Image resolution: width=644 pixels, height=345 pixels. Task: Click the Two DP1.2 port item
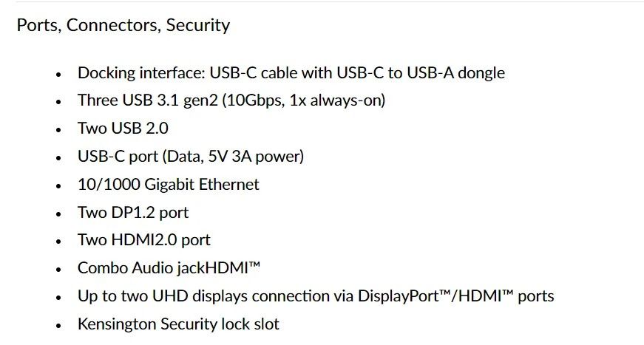tap(133, 213)
